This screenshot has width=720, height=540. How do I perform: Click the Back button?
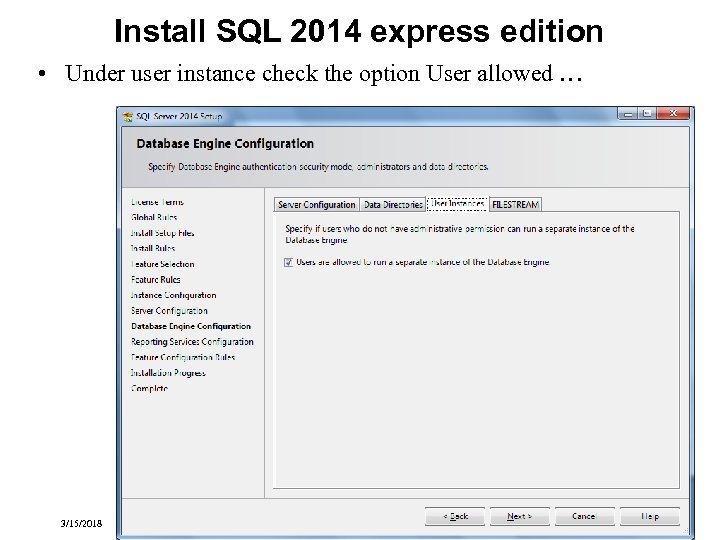[455, 516]
